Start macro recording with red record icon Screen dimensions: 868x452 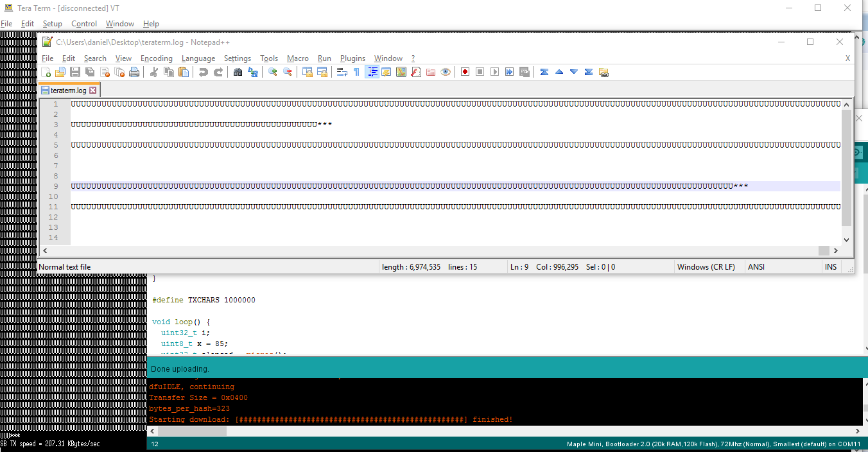point(465,72)
